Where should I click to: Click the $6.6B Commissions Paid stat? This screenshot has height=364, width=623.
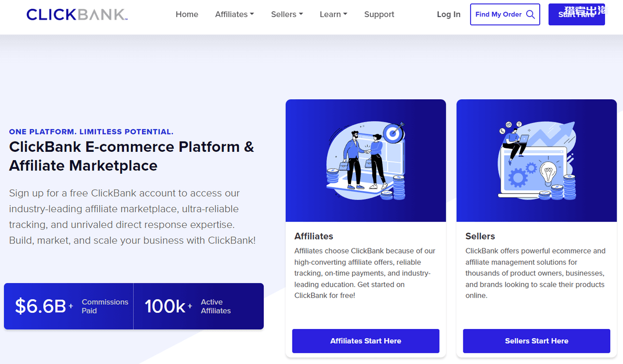click(x=69, y=306)
